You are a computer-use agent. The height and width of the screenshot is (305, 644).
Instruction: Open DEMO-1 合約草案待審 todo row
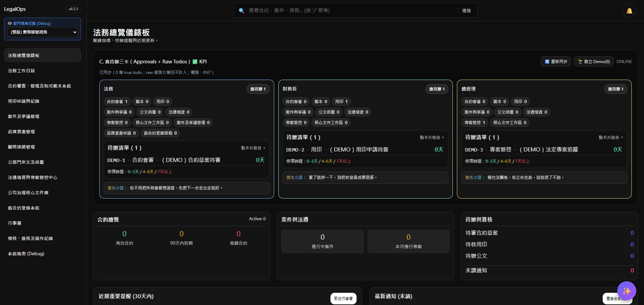186,160
